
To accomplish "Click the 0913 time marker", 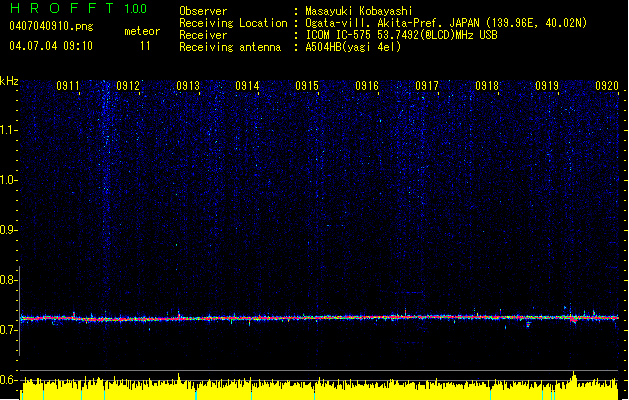I will pos(188,86).
